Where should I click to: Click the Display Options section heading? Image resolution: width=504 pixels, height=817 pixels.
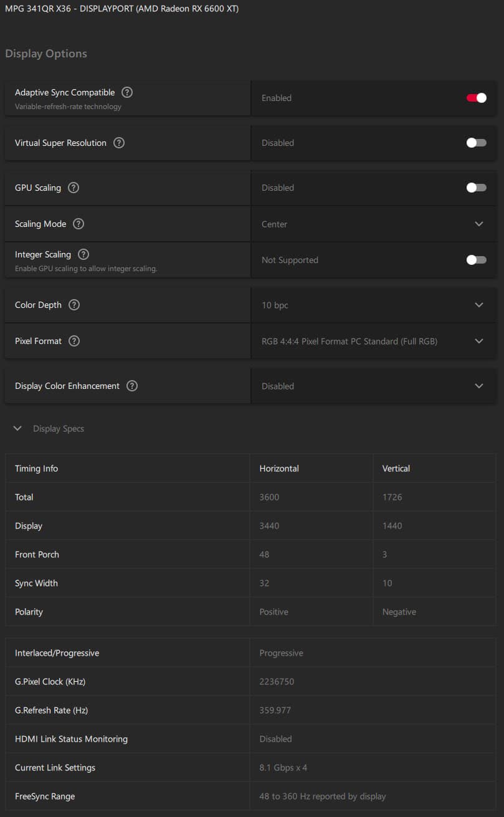(x=46, y=54)
